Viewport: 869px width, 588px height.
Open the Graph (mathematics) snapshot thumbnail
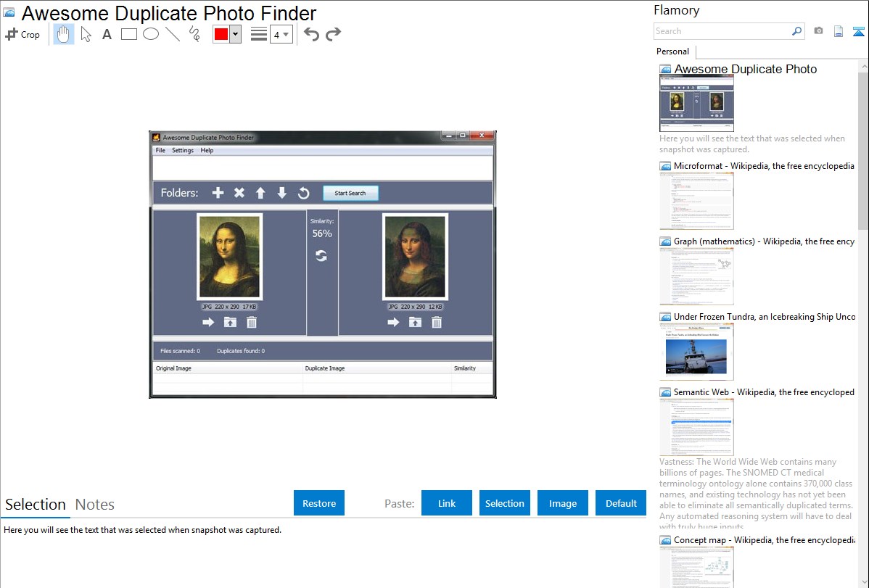pyautogui.click(x=696, y=276)
